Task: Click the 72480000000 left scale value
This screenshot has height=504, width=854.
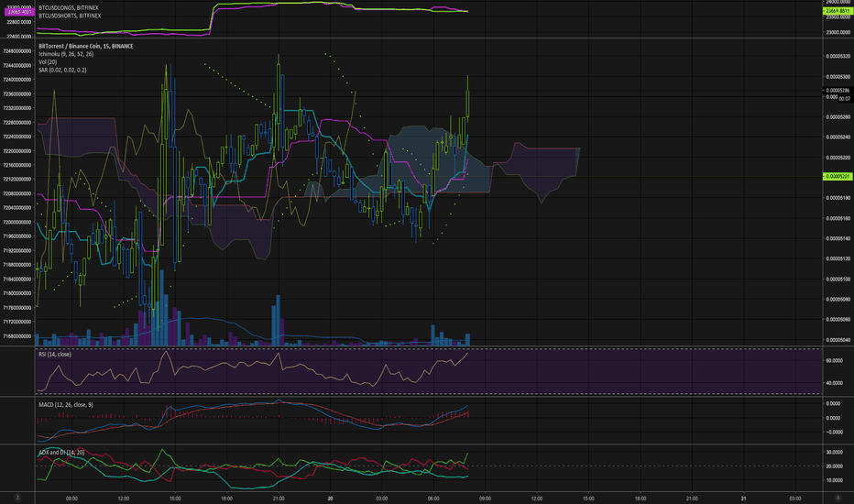Action: pos(16,51)
